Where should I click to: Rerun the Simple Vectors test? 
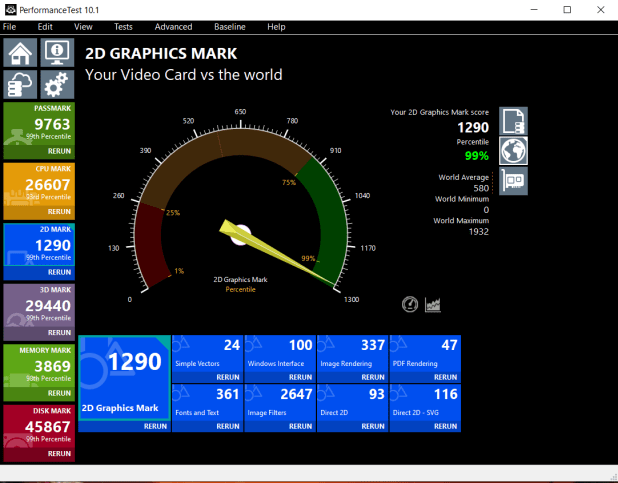click(x=228, y=377)
